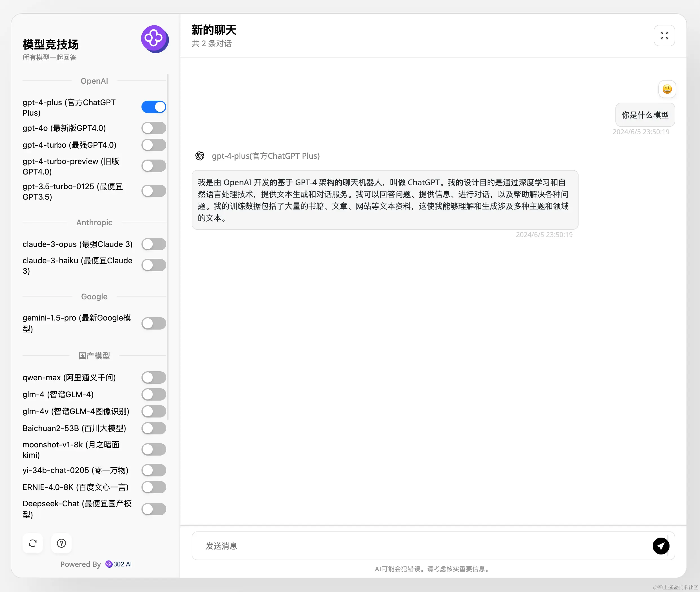The image size is (700, 592).
Task: Click the model list scrollbar
Action: [x=168, y=247]
